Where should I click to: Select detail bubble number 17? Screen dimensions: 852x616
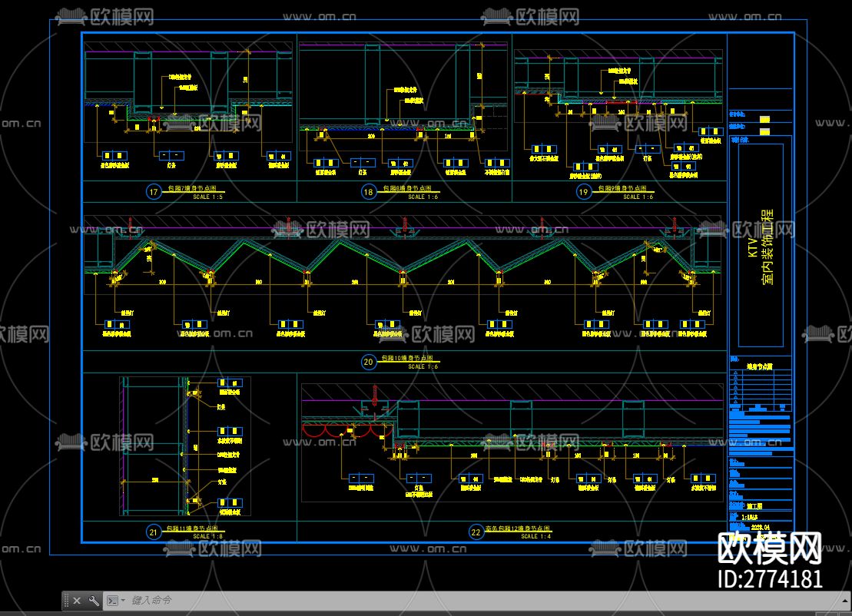coord(154,192)
